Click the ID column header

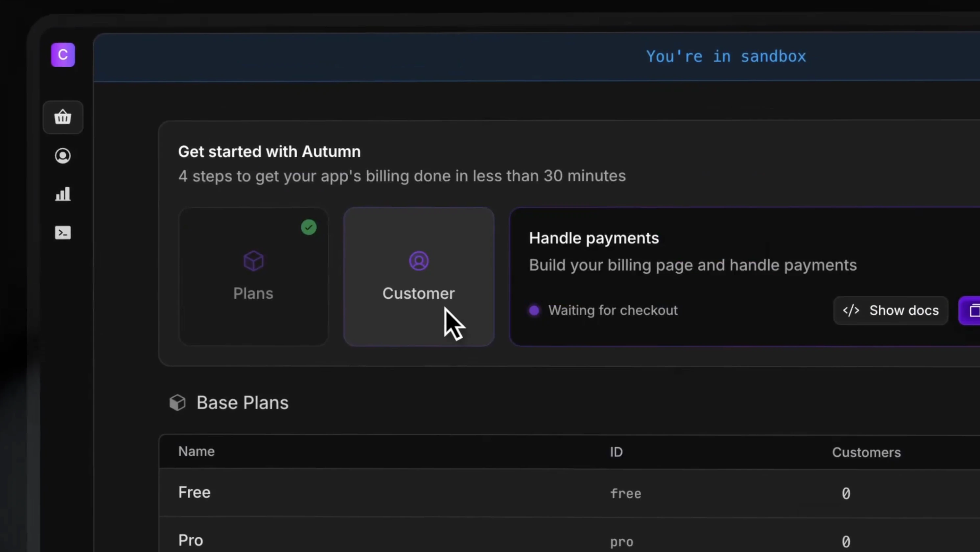point(616,452)
